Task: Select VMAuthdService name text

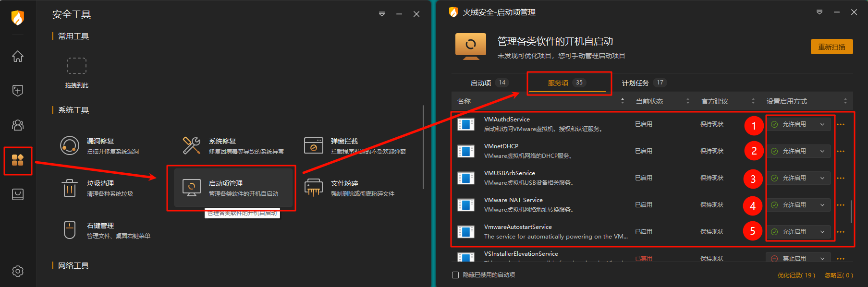Action: [x=507, y=120]
